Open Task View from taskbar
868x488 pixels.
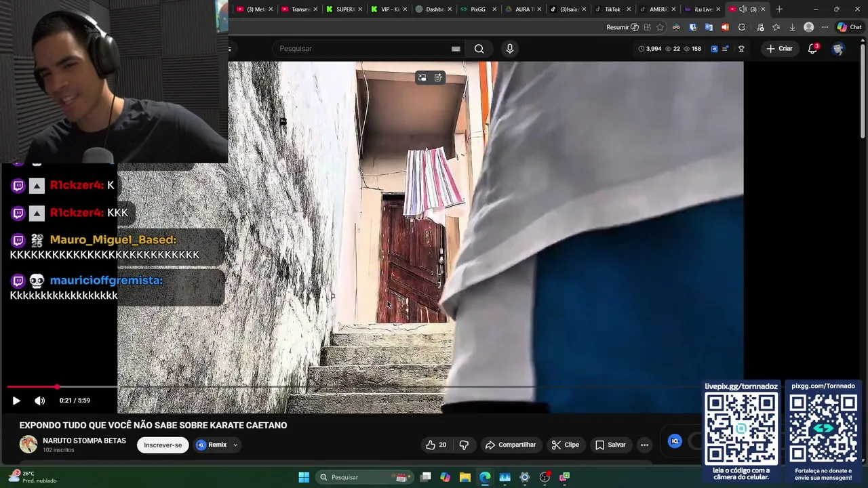click(x=425, y=477)
